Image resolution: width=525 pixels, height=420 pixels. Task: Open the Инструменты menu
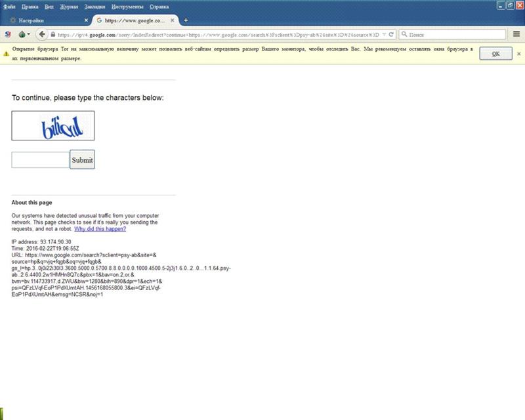click(x=127, y=7)
